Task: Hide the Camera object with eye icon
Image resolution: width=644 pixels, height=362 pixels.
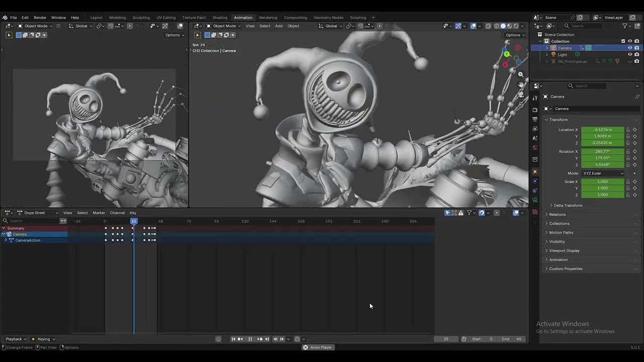Action: point(630,48)
